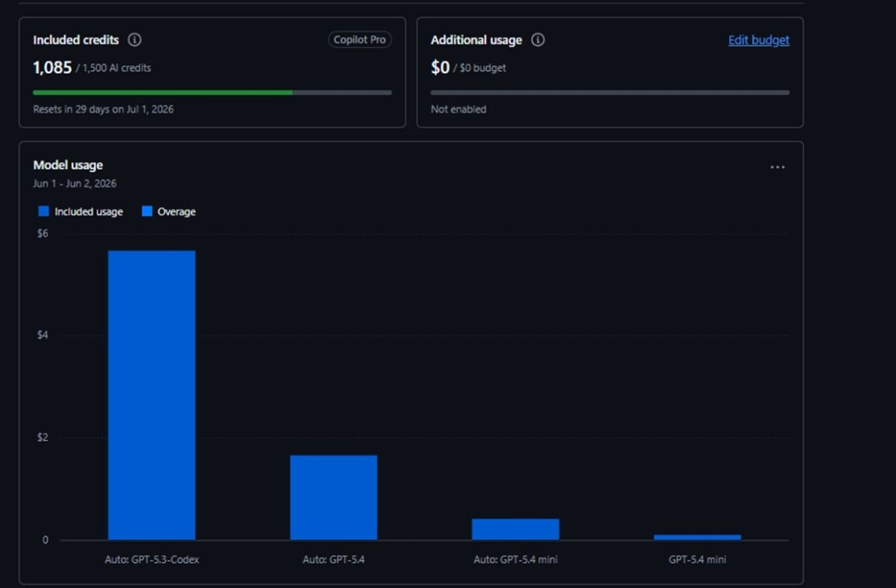Click the Additional usage budget progress bar
The image size is (896, 588).
[x=609, y=92]
